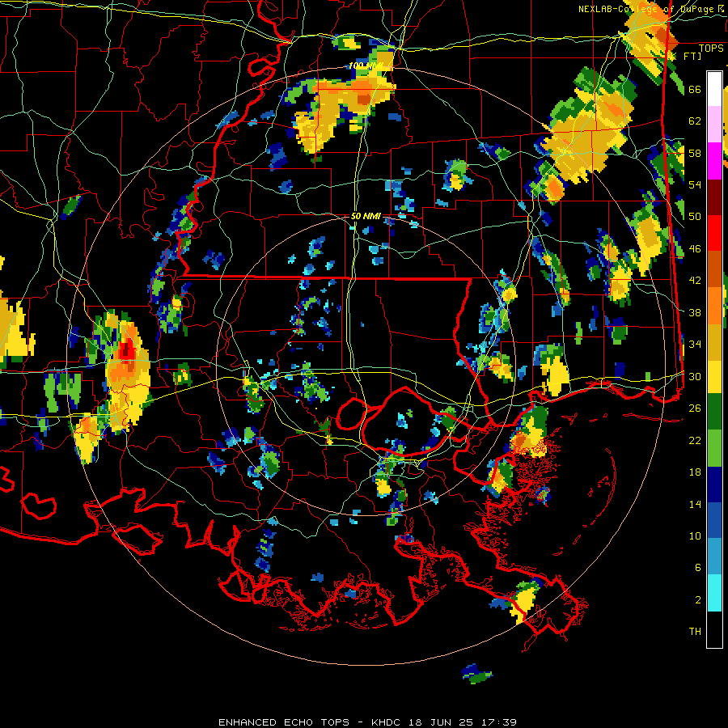The width and height of the screenshot is (728, 728).
Task: Click the 58 value on the legend
Action: (695, 153)
